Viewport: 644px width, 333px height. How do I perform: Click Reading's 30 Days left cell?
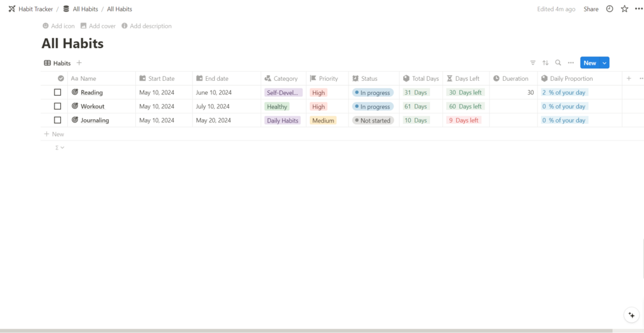click(x=465, y=92)
